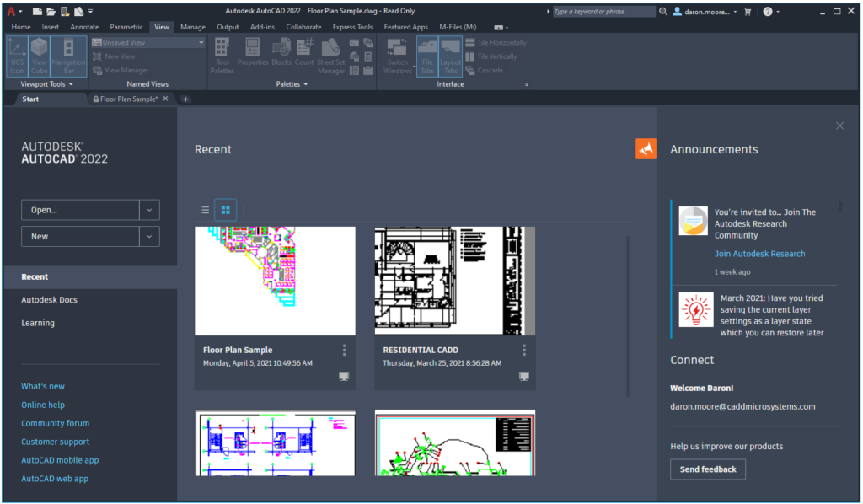Viewport: 863px width, 504px height.
Task: Open the Customize Quick Access Toolbar arrow
Action: 91,11
